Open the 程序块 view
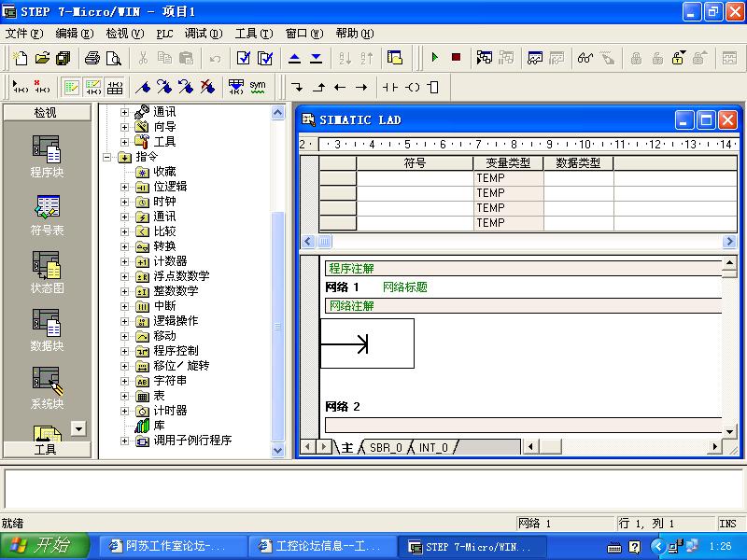 click(x=46, y=156)
